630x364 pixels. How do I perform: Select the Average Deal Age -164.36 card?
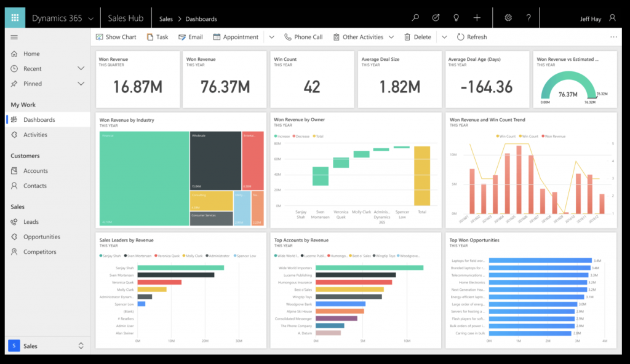point(487,79)
